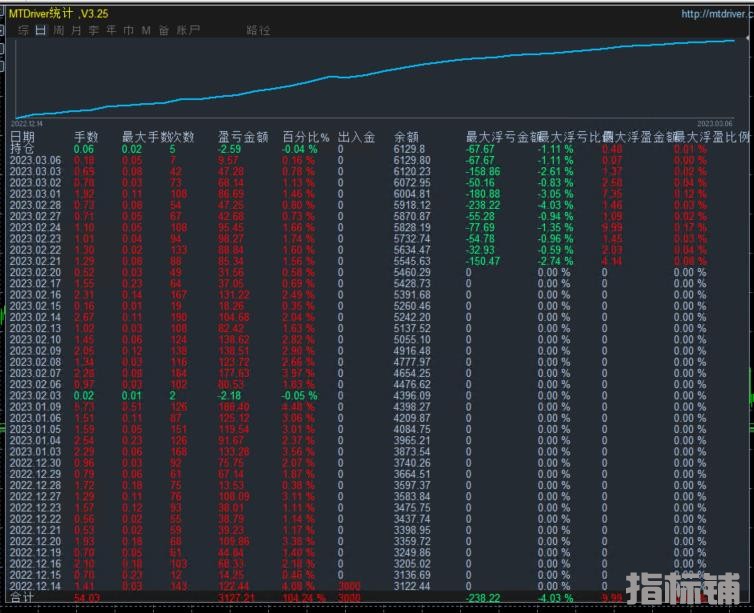Click the 2022.12.14 start date on chart
754x613 pixels.
tap(27, 123)
